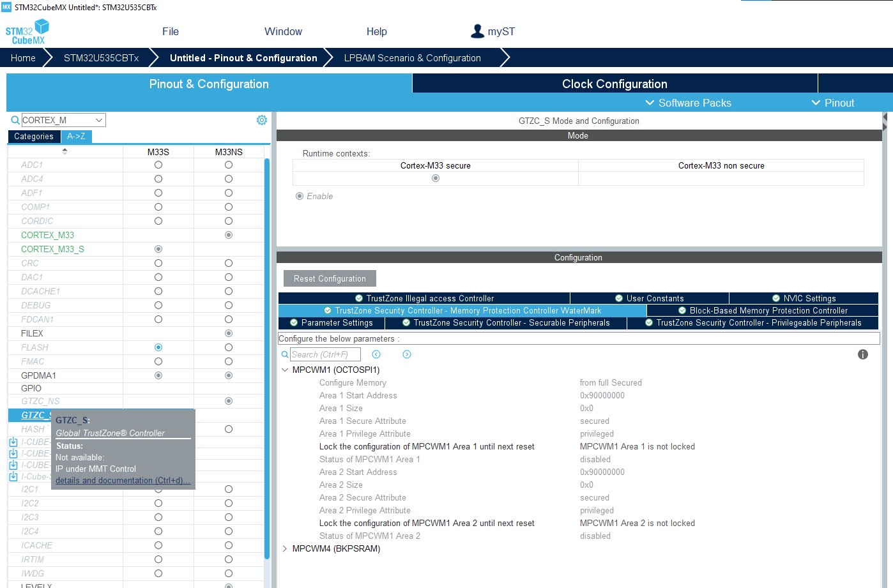Select GPIO in the peripheral list
893x588 pixels.
point(31,388)
